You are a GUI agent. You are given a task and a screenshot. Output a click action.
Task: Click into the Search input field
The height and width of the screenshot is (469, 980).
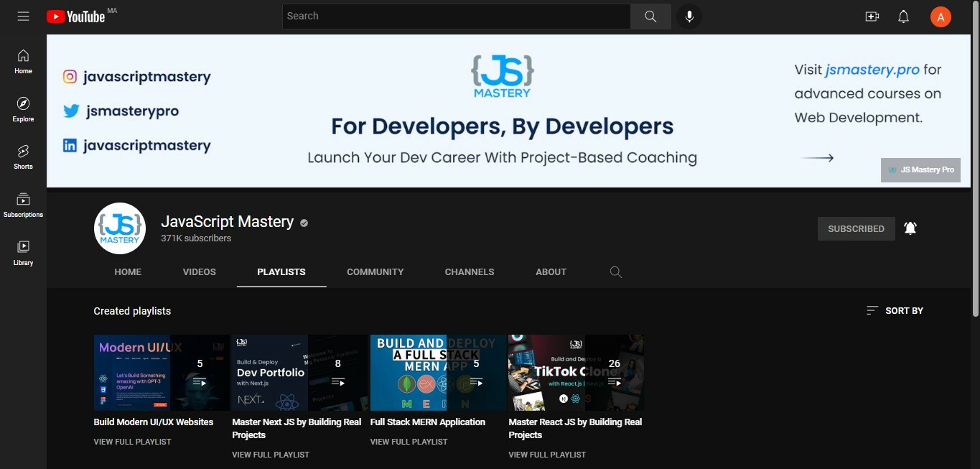coord(457,17)
